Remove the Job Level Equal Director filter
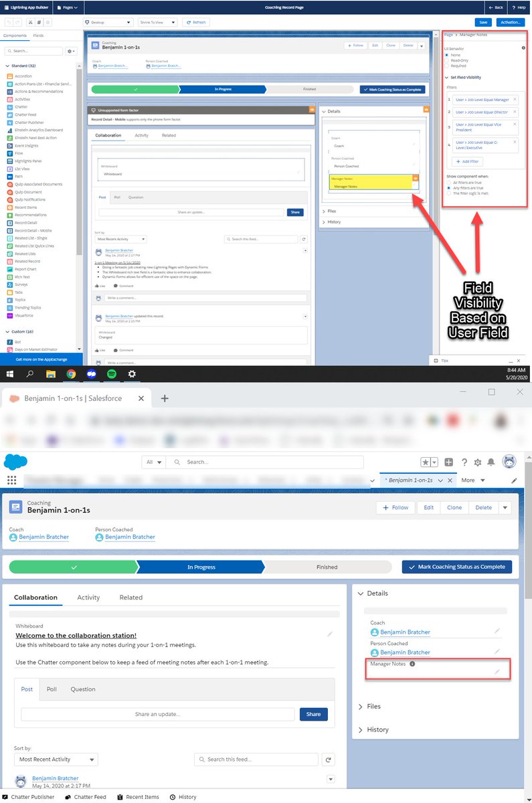This screenshot has width=532, height=803. (515, 112)
